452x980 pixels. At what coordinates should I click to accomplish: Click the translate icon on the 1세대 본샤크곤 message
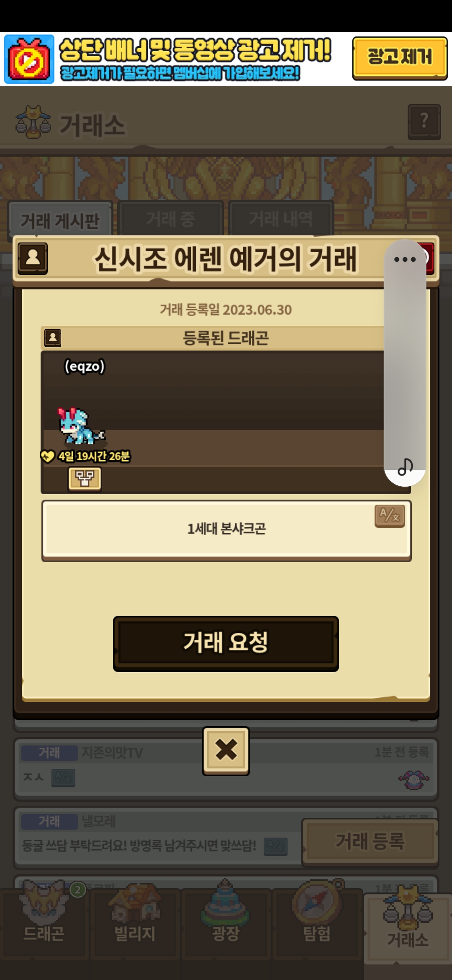389,516
